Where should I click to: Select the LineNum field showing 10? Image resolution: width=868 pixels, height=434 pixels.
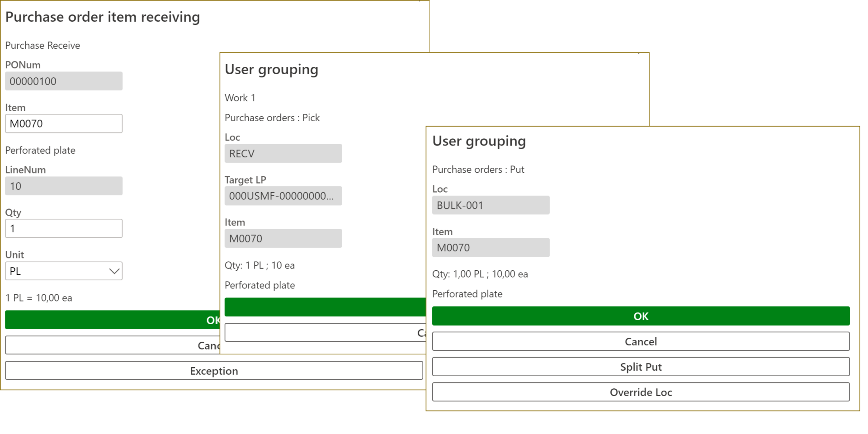pos(64,186)
